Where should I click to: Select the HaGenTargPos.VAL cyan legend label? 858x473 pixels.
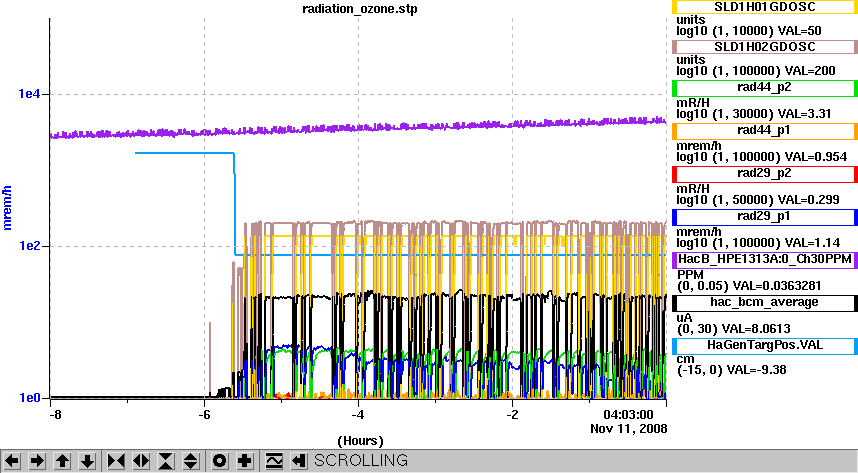(764, 346)
